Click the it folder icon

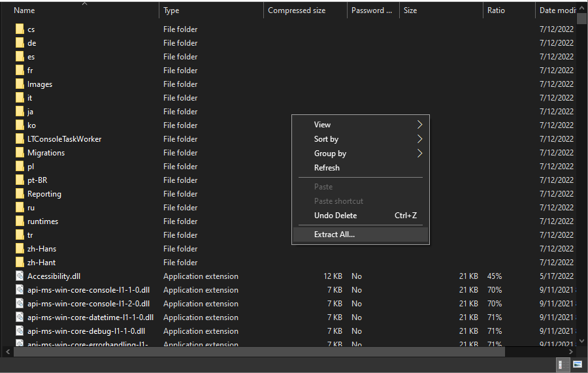(20, 98)
